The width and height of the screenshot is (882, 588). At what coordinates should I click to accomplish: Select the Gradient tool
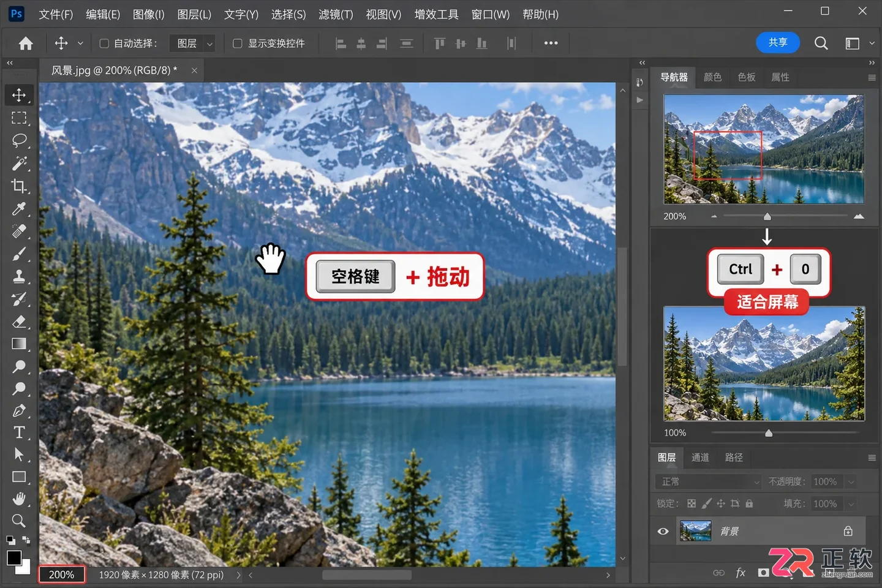point(19,344)
